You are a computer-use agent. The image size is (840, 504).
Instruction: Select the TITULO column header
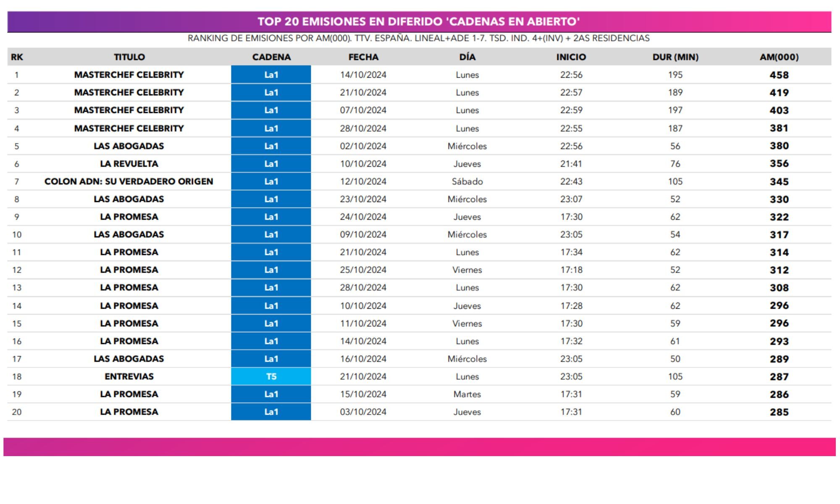pyautogui.click(x=129, y=57)
